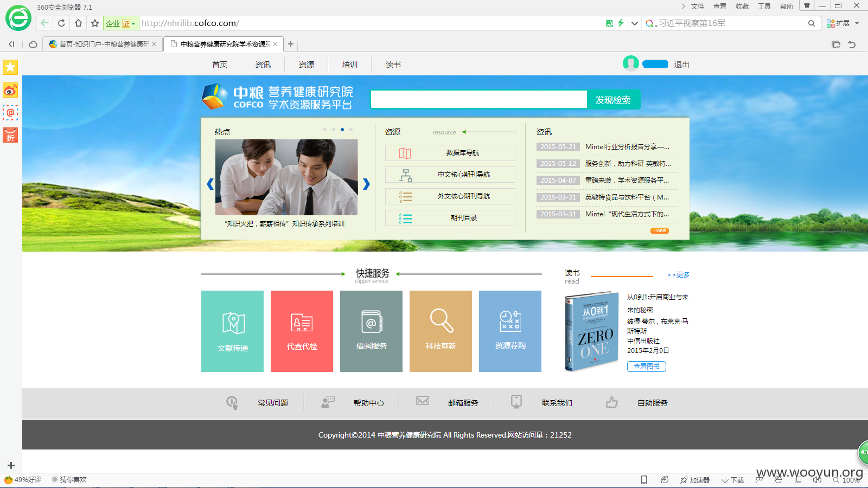Screen dimensions: 868x488
Task: Go to 培训 in site navigation
Action: click(350, 65)
